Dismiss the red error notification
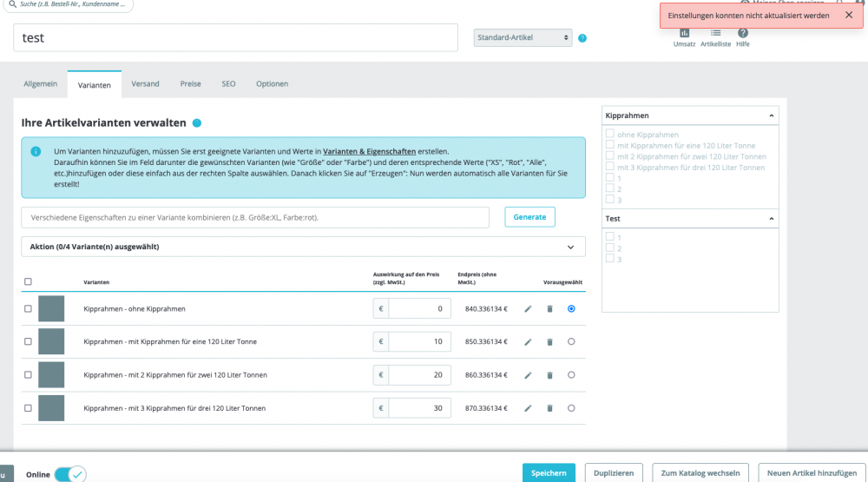This screenshot has height=482, width=868. (849, 15)
